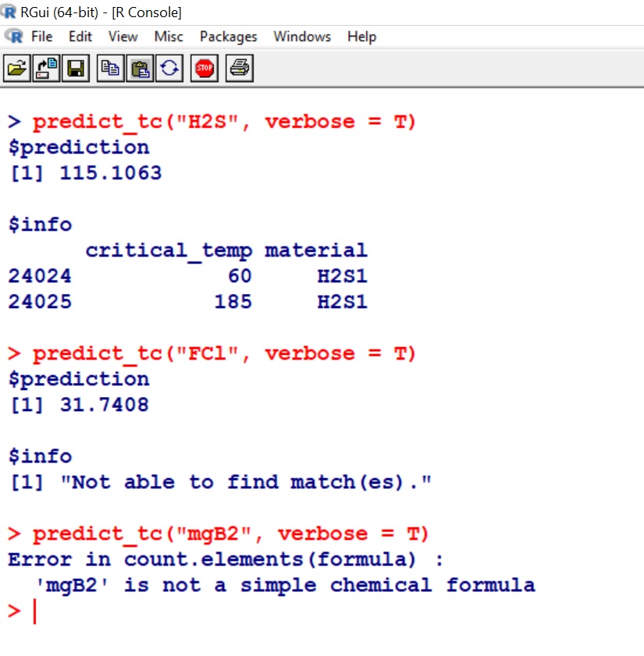Stop current computation with the STOP icon
The height and width of the screenshot is (656, 644).
click(x=205, y=69)
